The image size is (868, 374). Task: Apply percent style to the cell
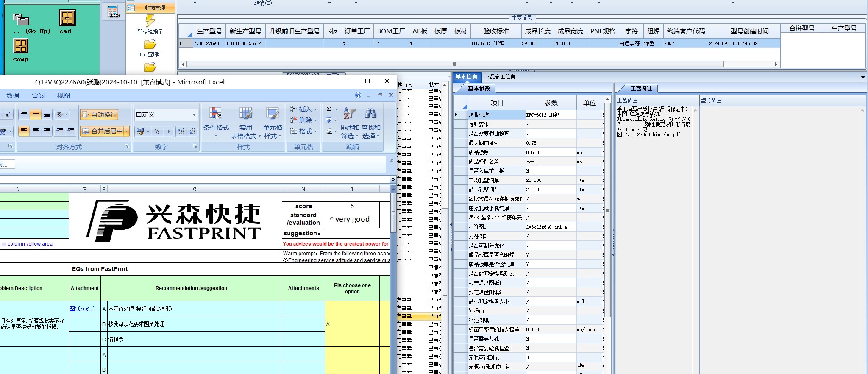pyautogui.click(x=157, y=131)
